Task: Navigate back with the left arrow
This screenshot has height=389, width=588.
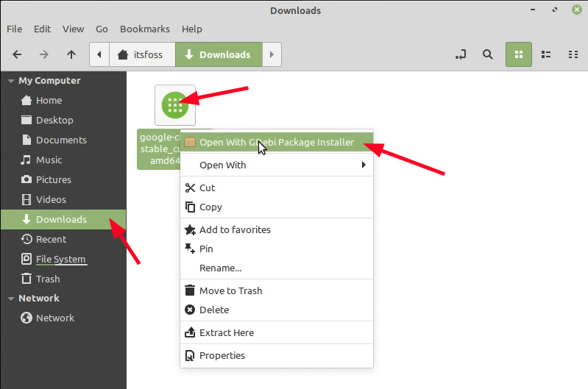Action: click(x=18, y=54)
